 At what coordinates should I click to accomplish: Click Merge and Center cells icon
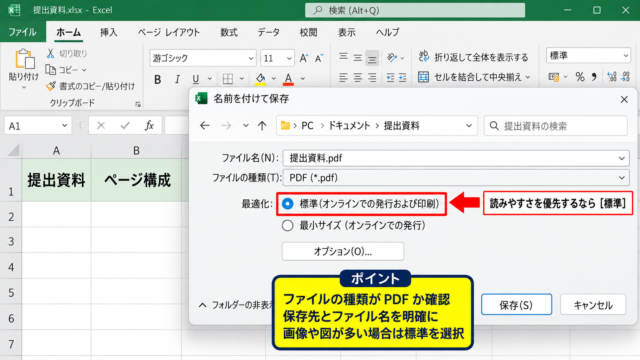[x=424, y=77]
